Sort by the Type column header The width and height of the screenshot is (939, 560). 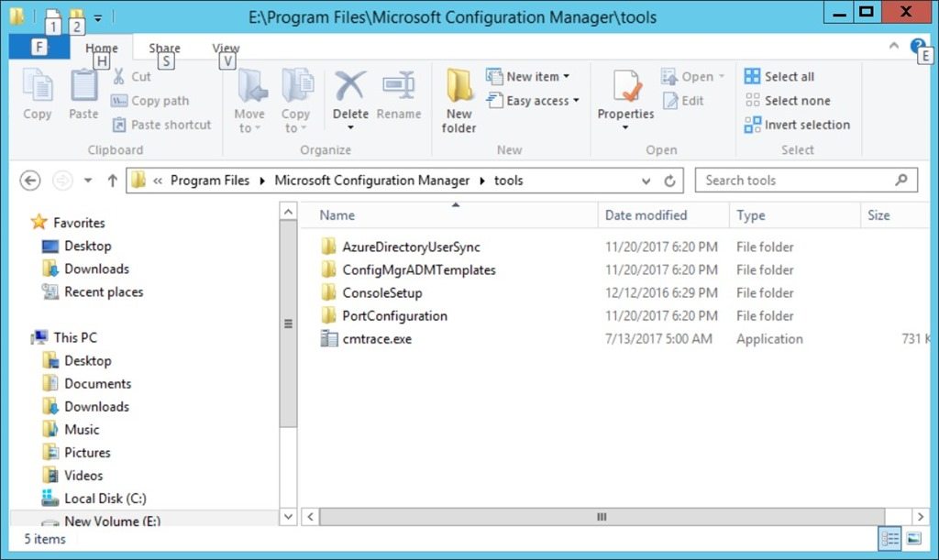pyautogui.click(x=750, y=215)
